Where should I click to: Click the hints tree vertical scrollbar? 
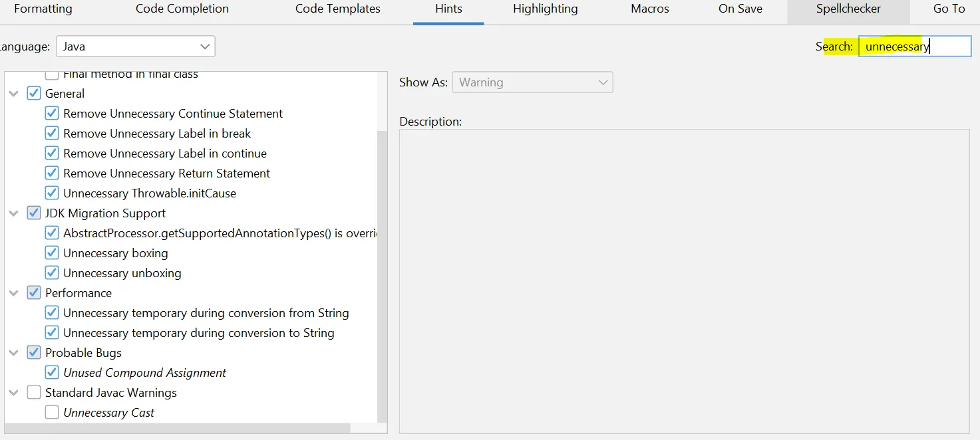point(382,266)
